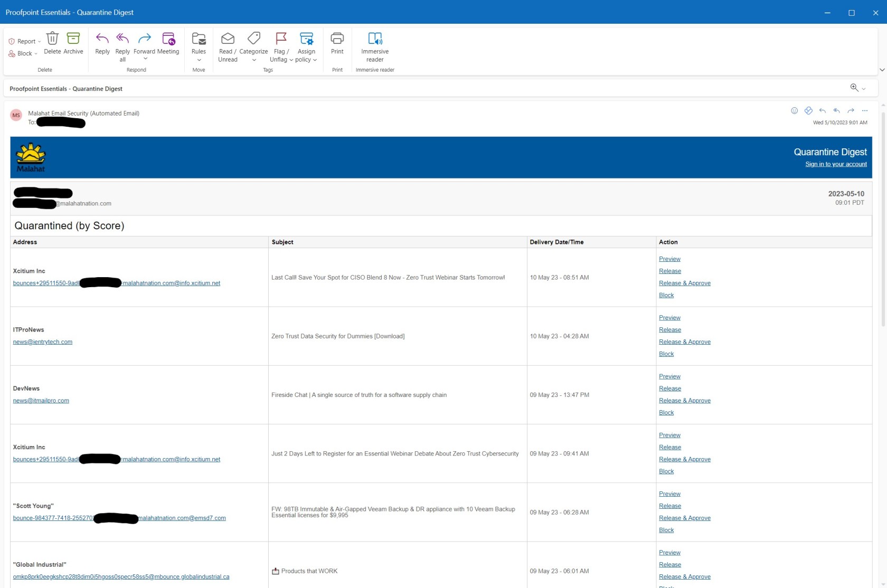Open more actions ellipsis in message header
The height and width of the screenshot is (588, 887).
pyautogui.click(x=865, y=110)
